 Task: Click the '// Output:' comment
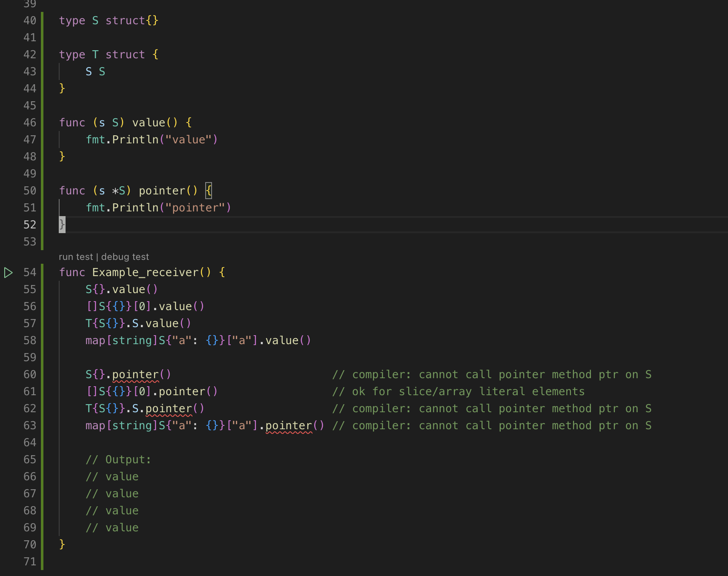118,460
